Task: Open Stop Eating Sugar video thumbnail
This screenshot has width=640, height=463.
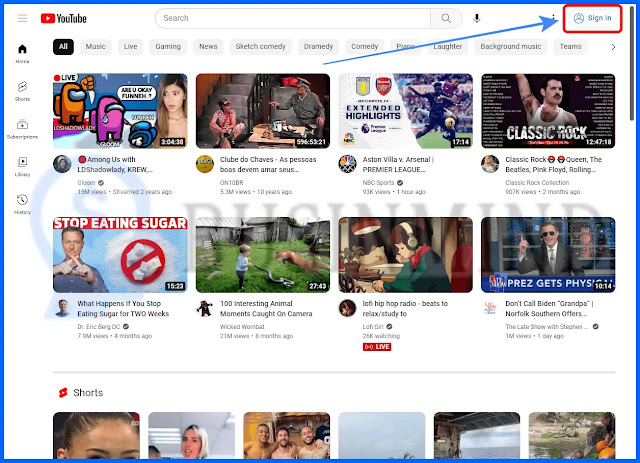Action: [x=120, y=255]
